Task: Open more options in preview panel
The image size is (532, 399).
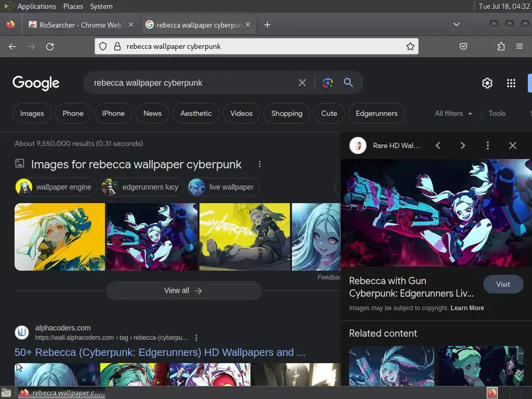Action: pos(487,145)
